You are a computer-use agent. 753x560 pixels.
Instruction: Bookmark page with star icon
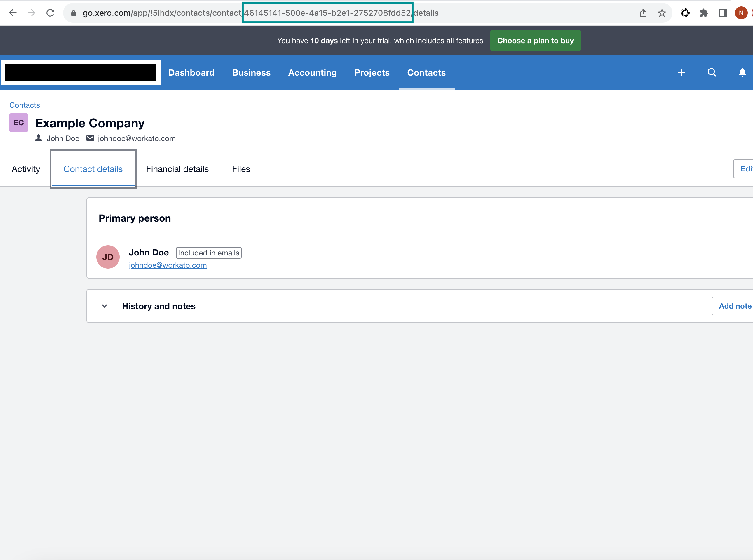[x=661, y=13]
